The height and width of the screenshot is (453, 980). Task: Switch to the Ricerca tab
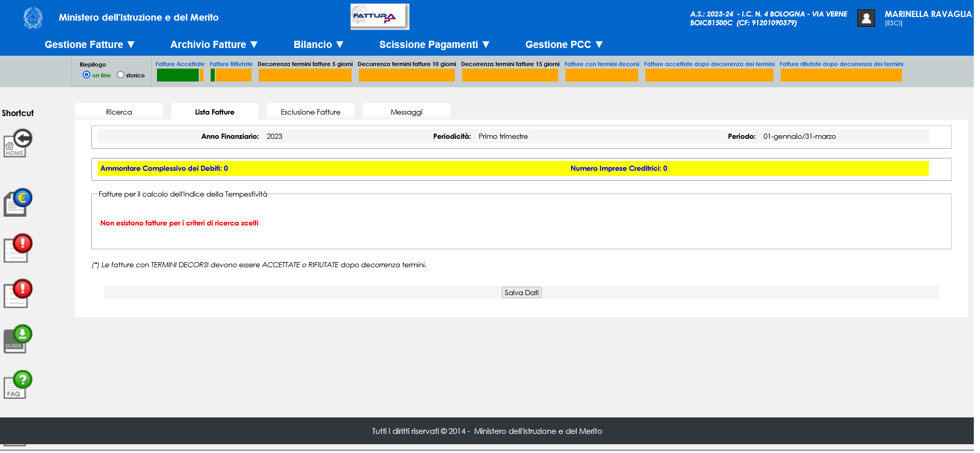tap(119, 112)
